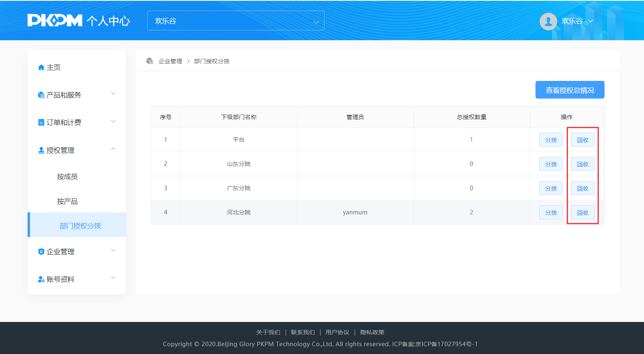Open the 欢乐谷 organization dropdown
Image resolution: width=644 pixels, height=354 pixels.
(235, 21)
